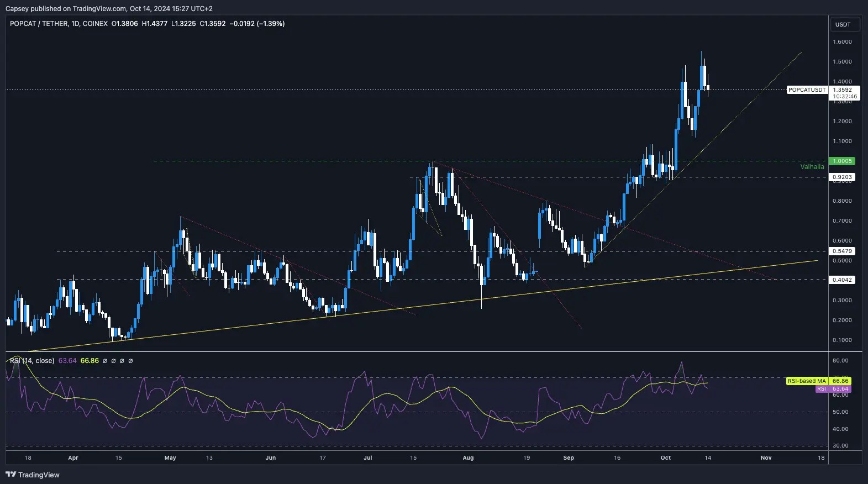This screenshot has height=484, width=868.
Task: Click the USDT currency button
Action: tap(845, 24)
